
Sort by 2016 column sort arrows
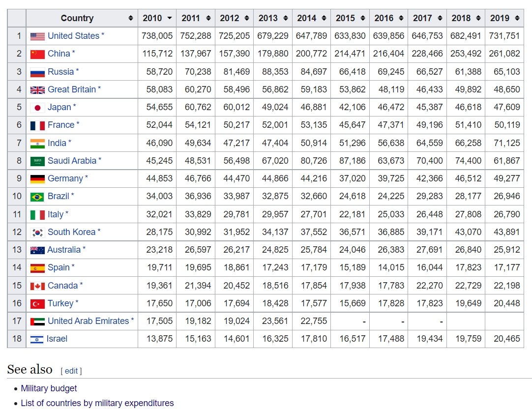coord(401,18)
